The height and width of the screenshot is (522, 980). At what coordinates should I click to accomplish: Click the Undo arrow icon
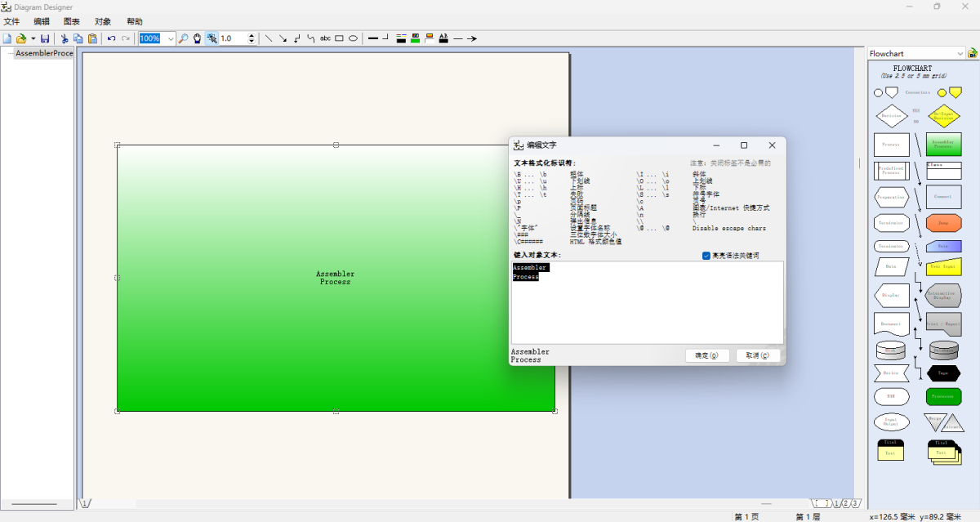pyautogui.click(x=111, y=38)
